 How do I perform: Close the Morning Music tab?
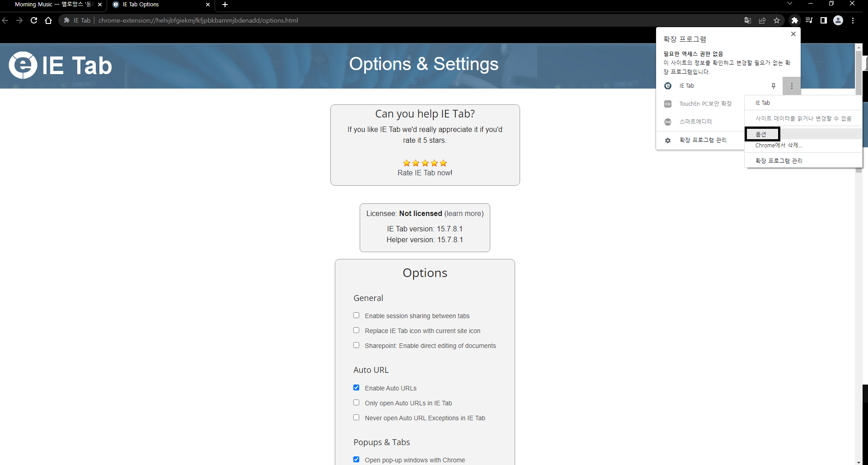[x=100, y=5]
